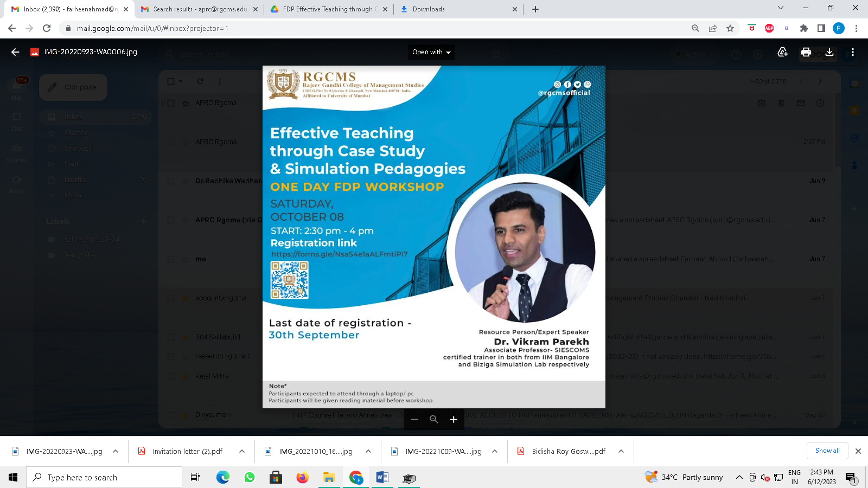
Task: Close the Search results tab
Action: 256,9
